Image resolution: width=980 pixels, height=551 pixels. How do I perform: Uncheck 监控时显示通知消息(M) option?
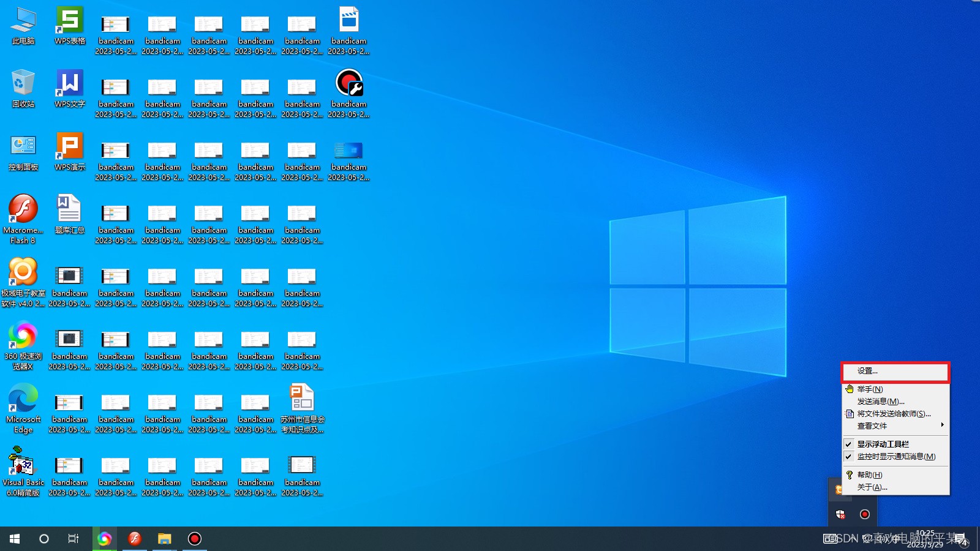[x=895, y=457]
